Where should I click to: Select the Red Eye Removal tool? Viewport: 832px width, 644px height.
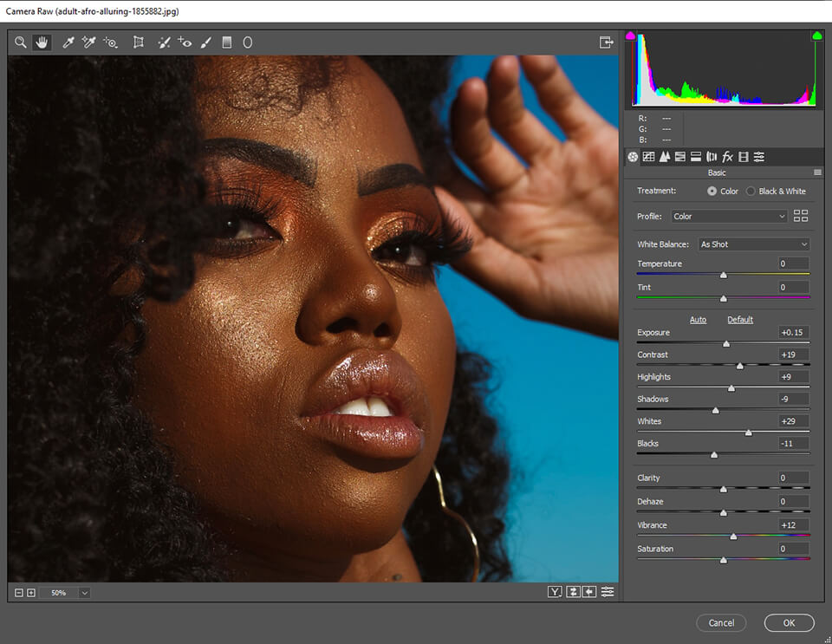[184, 42]
